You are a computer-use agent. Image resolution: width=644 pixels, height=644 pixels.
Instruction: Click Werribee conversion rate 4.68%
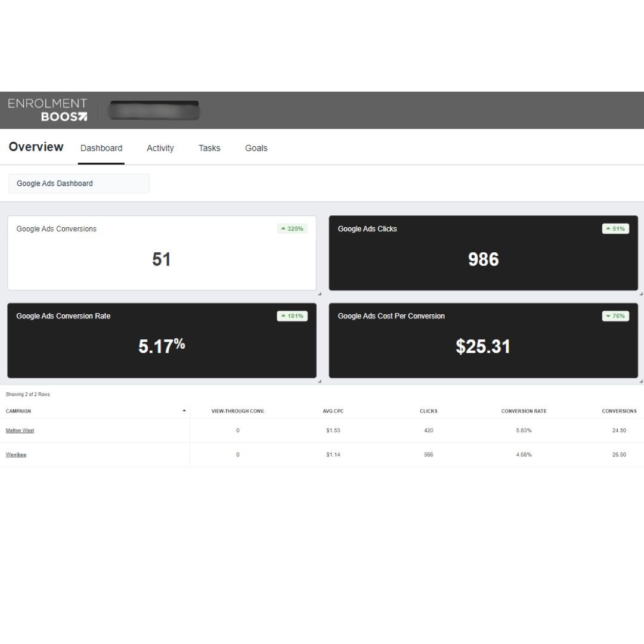(x=524, y=454)
